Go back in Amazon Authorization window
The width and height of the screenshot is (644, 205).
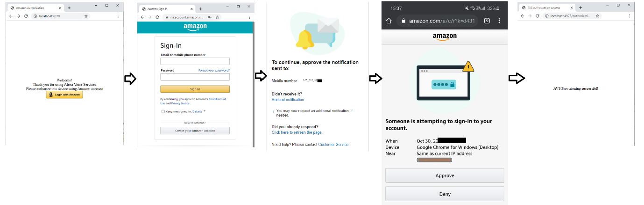point(12,16)
